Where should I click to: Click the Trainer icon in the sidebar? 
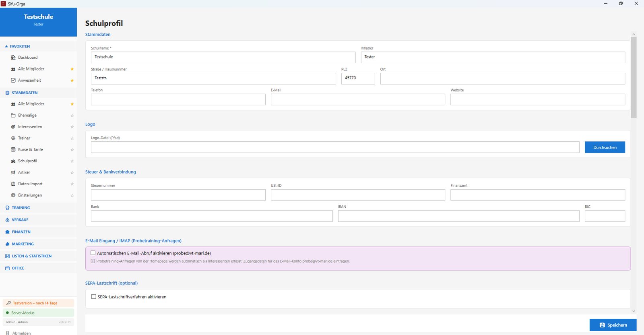tap(13, 138)
